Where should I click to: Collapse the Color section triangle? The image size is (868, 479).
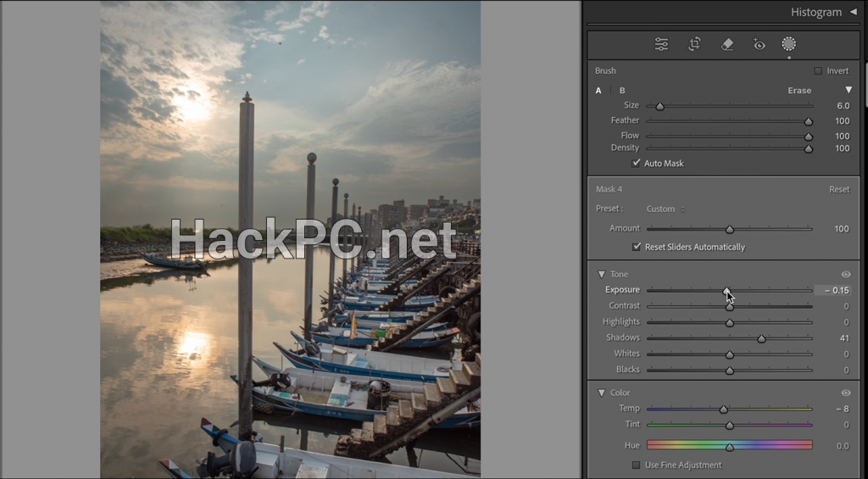[x=601, y=393]
